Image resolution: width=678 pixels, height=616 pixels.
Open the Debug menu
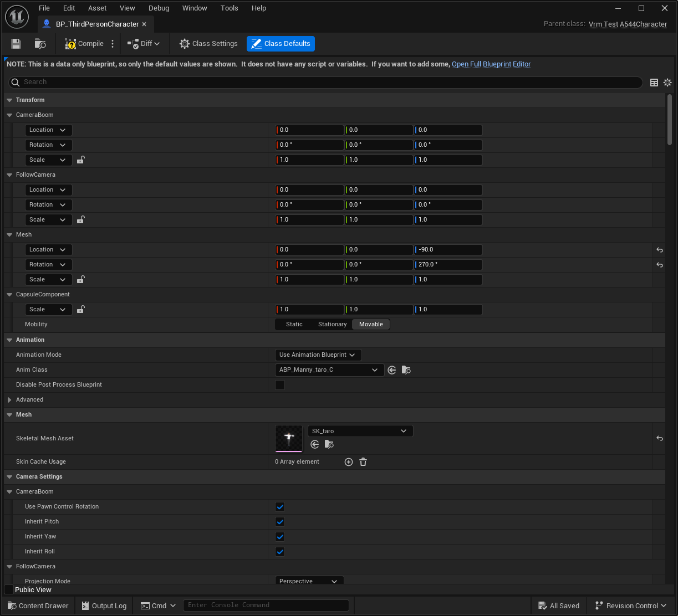pyautogui.click(x=159, y=8)
